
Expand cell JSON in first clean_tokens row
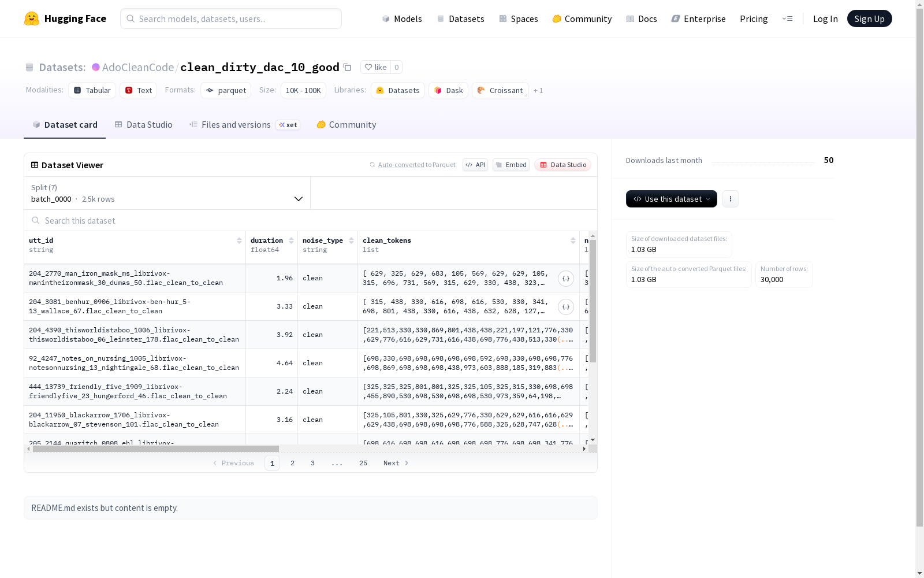point(566,279)
